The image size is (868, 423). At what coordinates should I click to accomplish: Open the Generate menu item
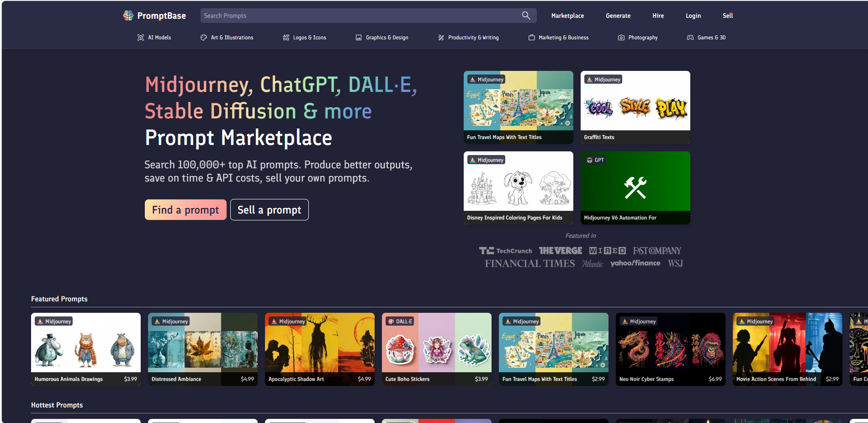618,16
